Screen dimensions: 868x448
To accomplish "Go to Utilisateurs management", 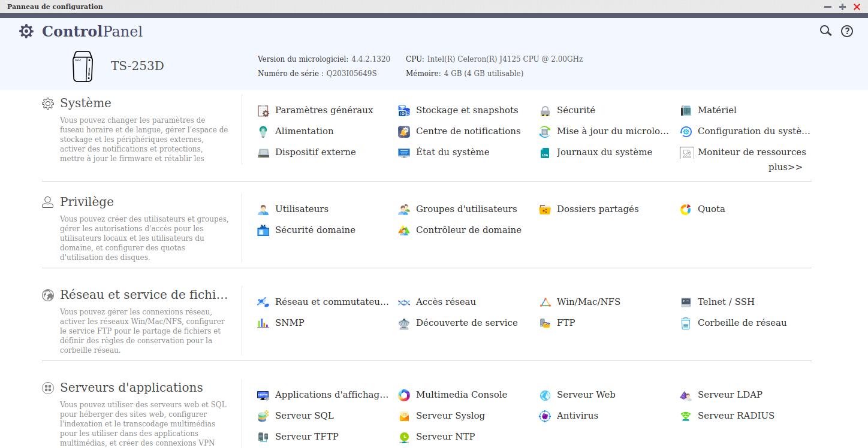I will pos(302,209).
